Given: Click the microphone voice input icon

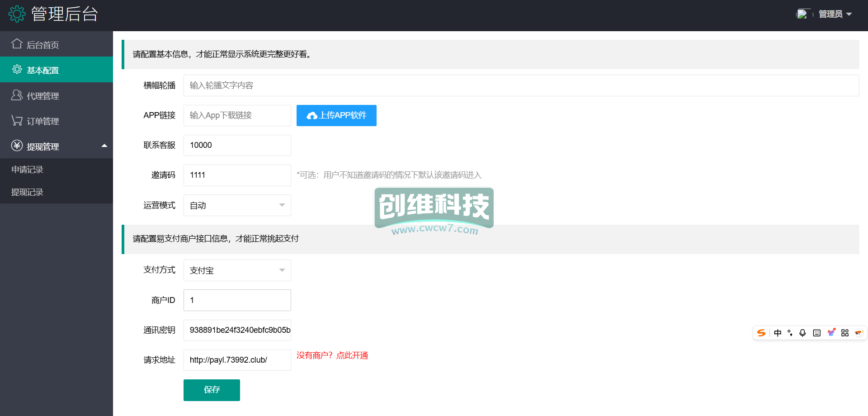Looking at the screenshot, I should point(802,333).
